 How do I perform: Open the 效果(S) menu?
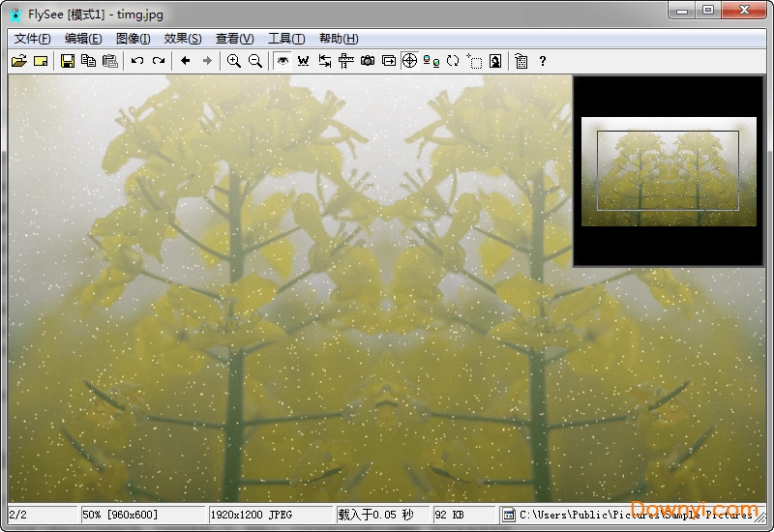183,39
